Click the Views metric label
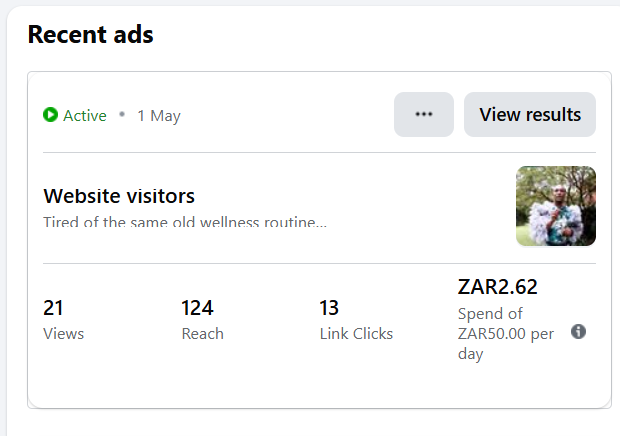Viewport: 620px width, 436px height. pos(64,333)
